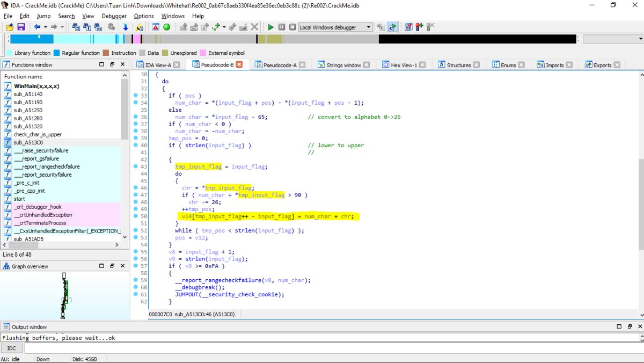The height and width of the screenshot is (363, 644).
Task: Select sub_A513C0 in the functions list
Action: tap(28, 142)
